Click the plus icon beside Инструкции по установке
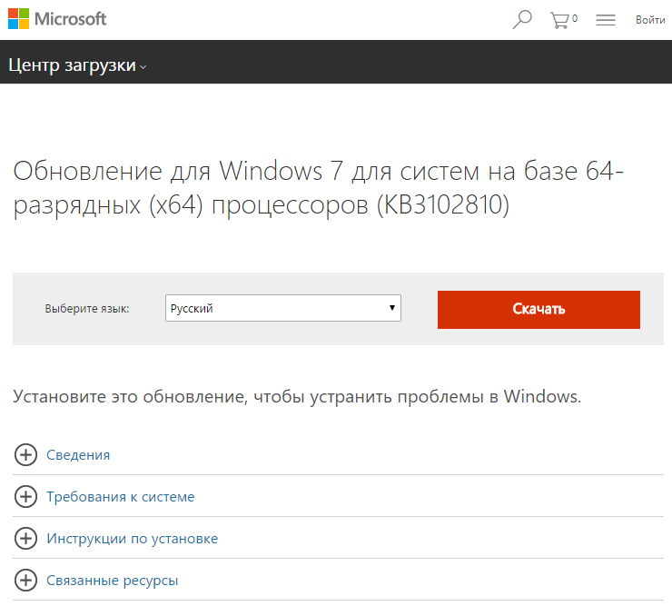This screenshot has width=672, height=616. coord(25,539)
